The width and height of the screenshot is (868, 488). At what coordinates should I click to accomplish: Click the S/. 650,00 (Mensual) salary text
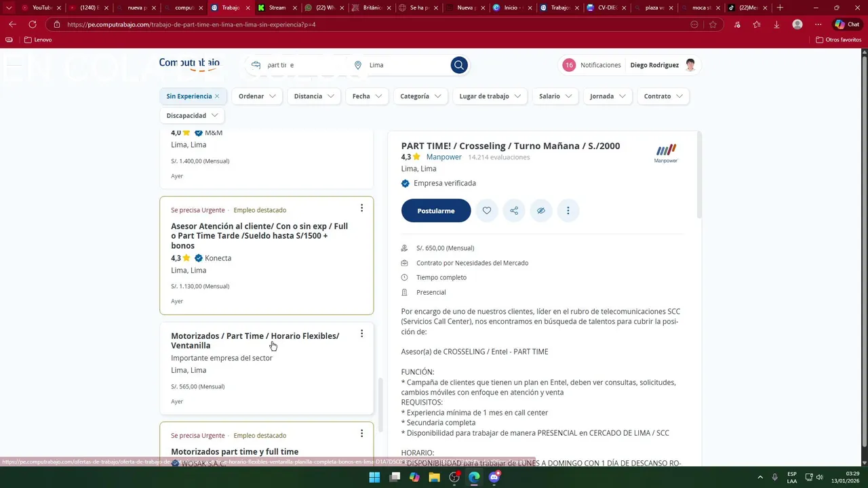(x=445, y=248)
